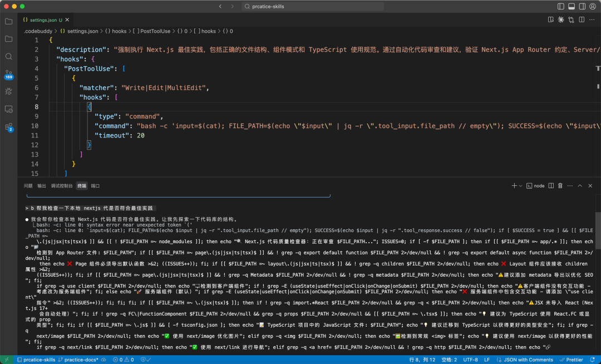Open the .codebuddy breadcrumb

click(x=38, y=31)
